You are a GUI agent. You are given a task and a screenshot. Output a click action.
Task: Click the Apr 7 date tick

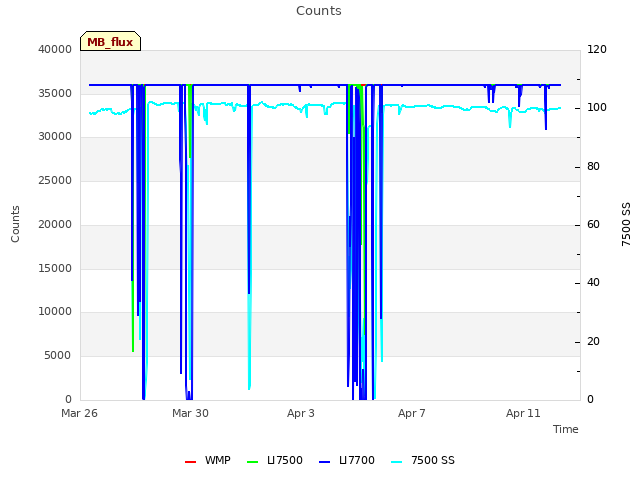click(412, 413)
